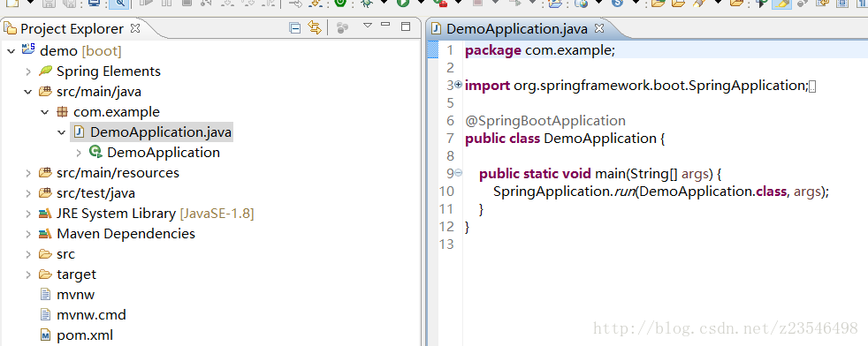Collapse the demo [boot] project node
The width and height of the screenshot is (868, 346).
click(11, 51)
